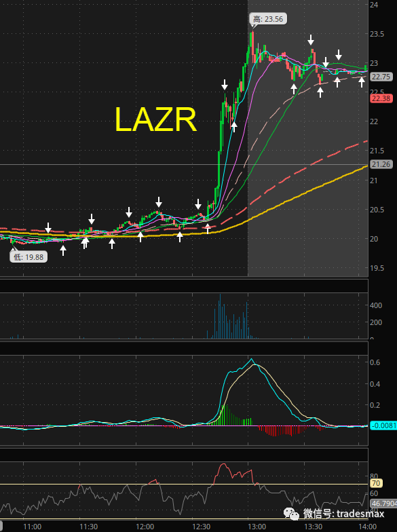The image size is (397, 532).
Task: Click the up arrow beside the 19.88 low bubble
Action: pos(63,250)
